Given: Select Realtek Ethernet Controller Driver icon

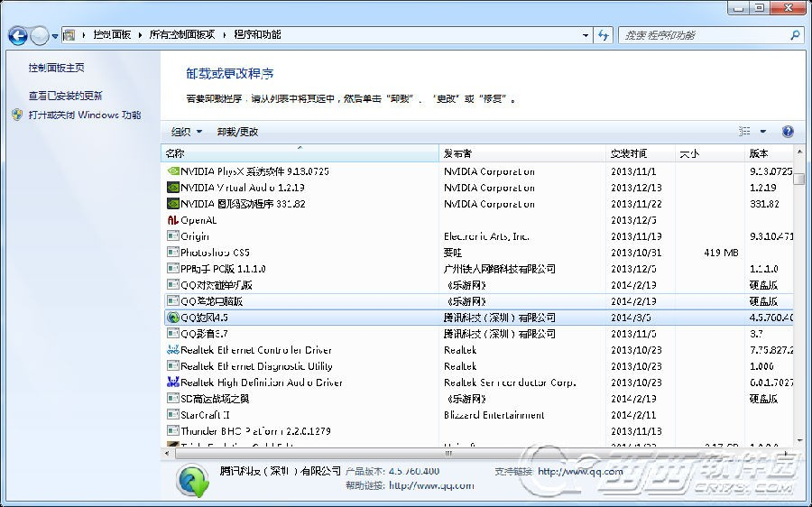Looking at the screenshot, I should 173,349.
